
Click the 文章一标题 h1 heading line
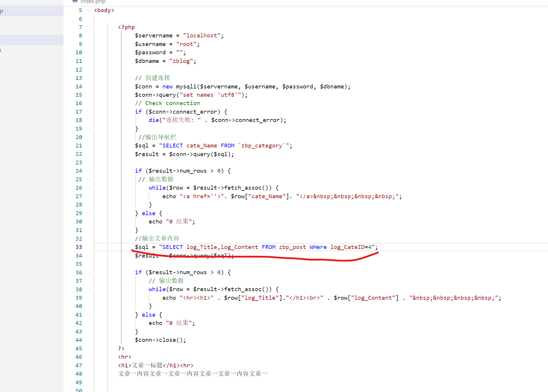[x=156, y=366]
